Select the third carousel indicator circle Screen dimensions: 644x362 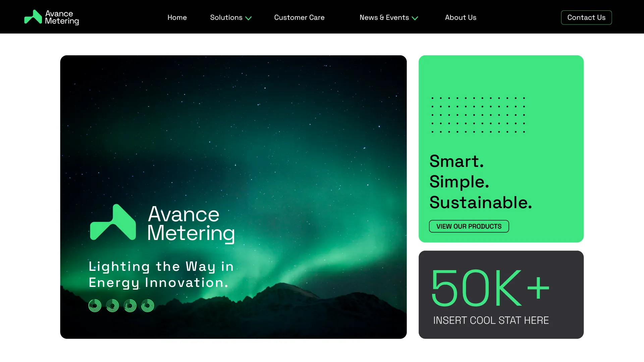click(x=130, y=306)
